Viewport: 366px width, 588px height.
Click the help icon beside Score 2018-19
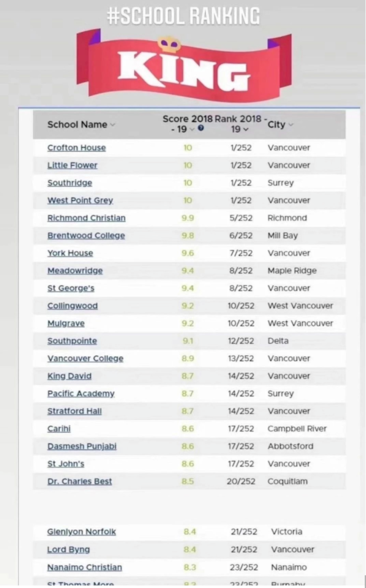202,129
